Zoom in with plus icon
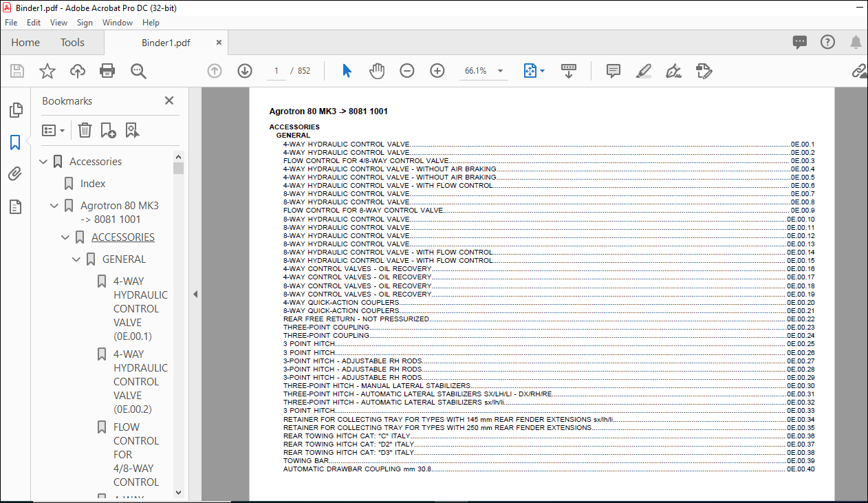 (437, 71)
